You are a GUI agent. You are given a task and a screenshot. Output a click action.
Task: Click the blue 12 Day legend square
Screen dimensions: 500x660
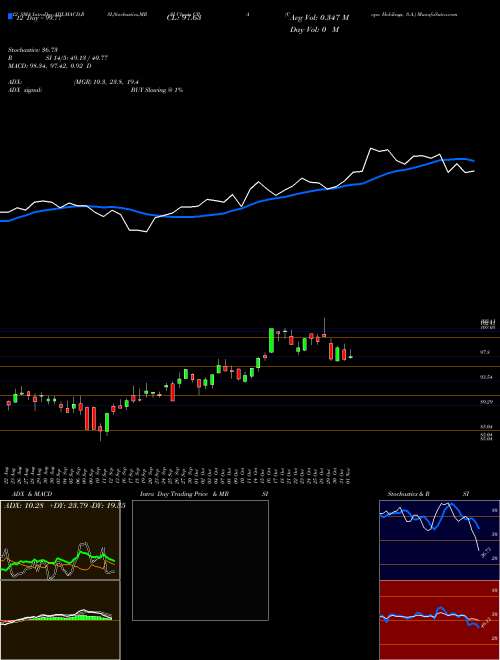point(10,17)
